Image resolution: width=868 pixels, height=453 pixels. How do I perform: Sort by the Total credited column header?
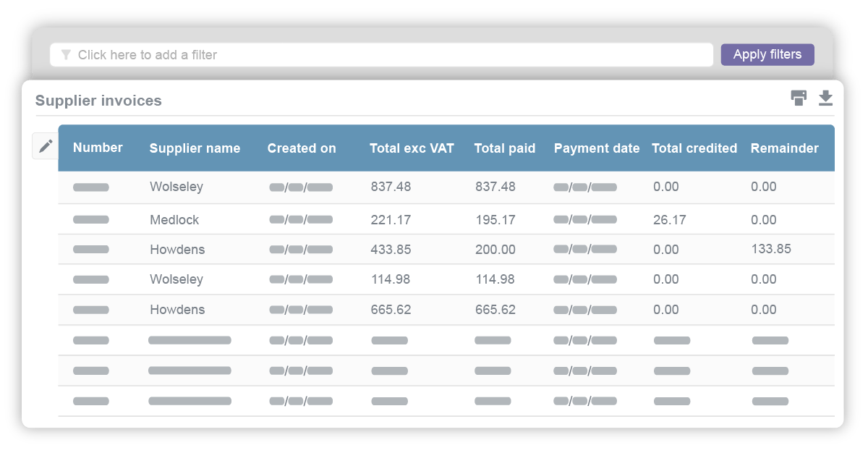pyautogui.click(x=694, y=148)
